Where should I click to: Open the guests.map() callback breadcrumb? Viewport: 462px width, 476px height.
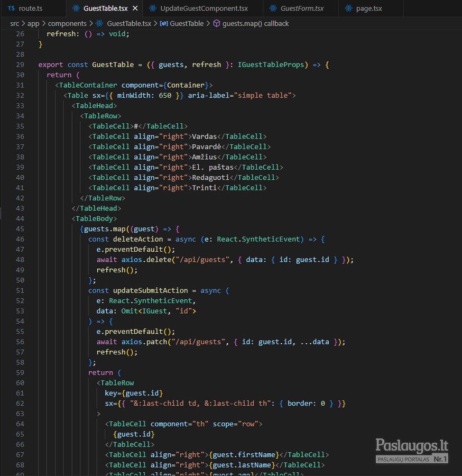[x=255, y=23]
